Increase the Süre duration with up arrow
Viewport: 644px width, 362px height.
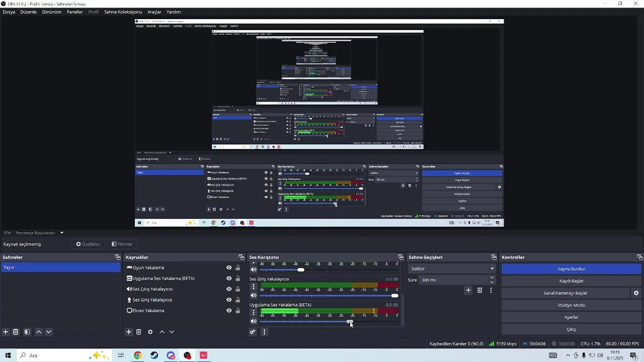[x=492, y=278]
